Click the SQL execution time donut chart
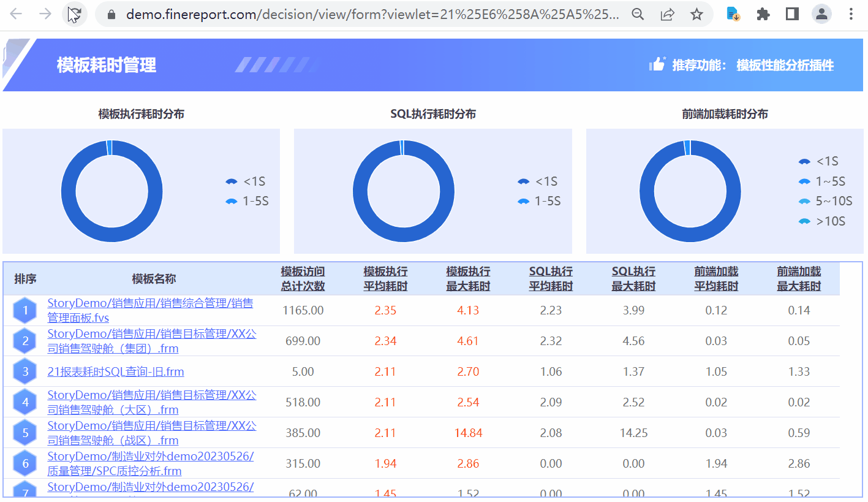 (404, 191)
